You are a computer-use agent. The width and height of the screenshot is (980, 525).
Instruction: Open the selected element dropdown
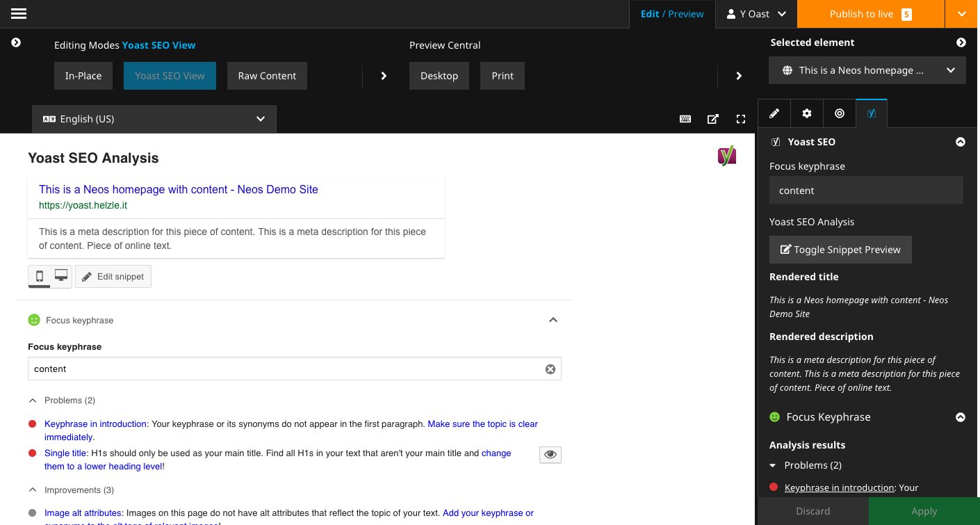click(867, 70)
